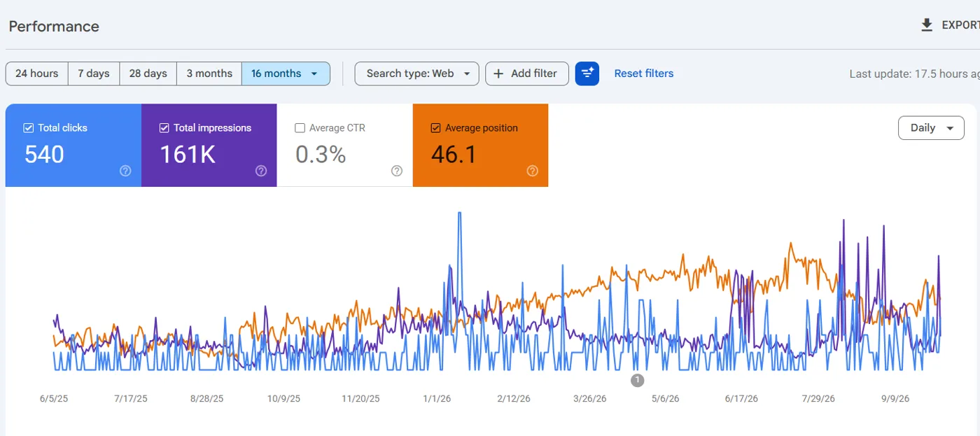
Task: Click the Performance heading
Action: tap(54, 27)
